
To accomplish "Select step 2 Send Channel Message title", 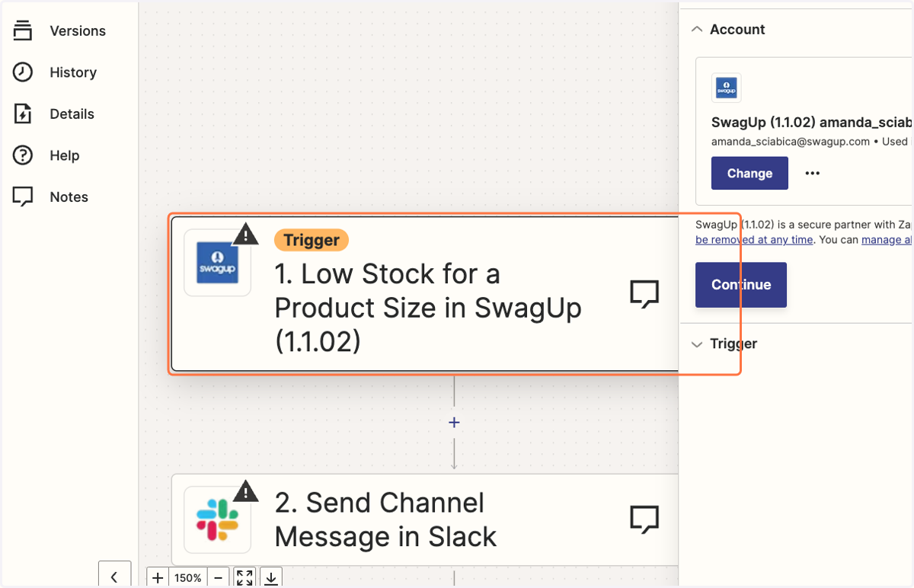I will click(x=385, y=519).
